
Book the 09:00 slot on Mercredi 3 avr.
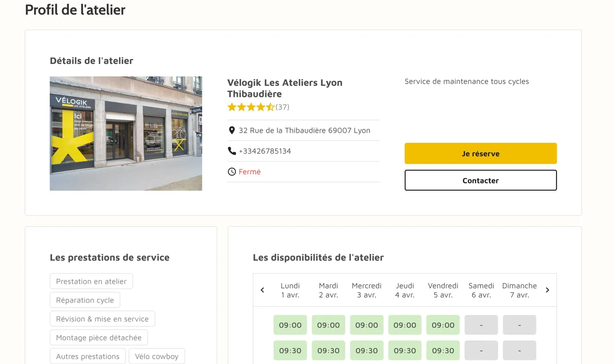pyautogui.click(x=366, y=325)
